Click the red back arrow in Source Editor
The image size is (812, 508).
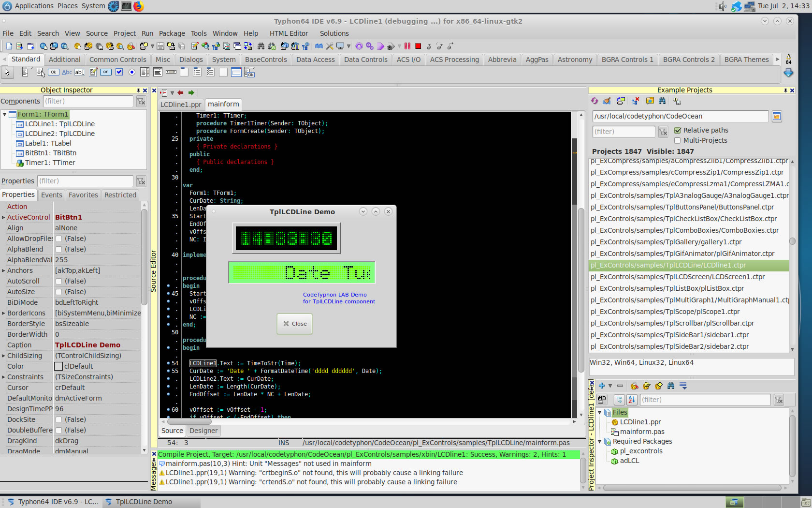pos(180,92)
